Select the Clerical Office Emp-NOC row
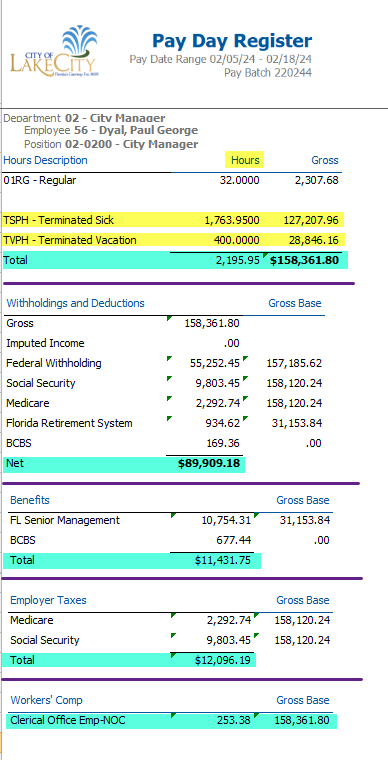The height and width of the screenshot is (760, 388). (172, 721)
